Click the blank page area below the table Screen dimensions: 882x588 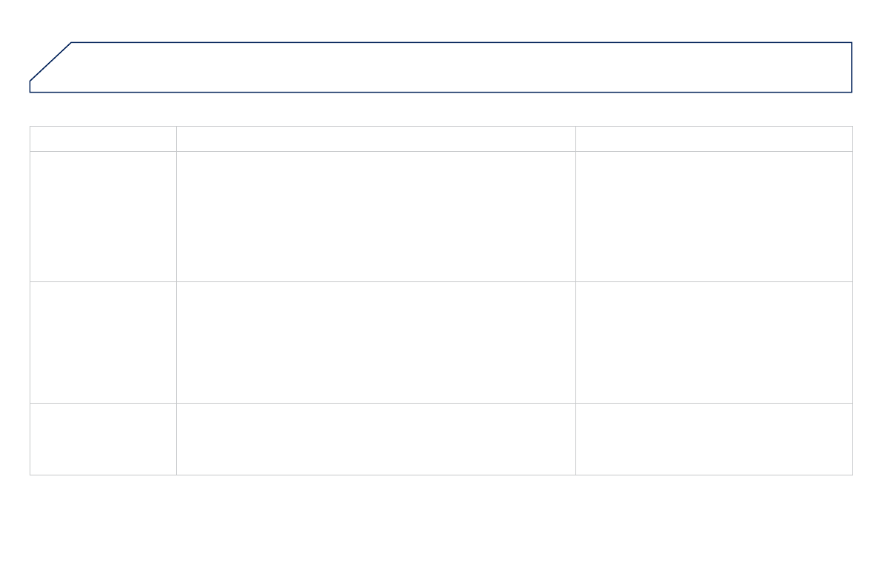[444, 529]
